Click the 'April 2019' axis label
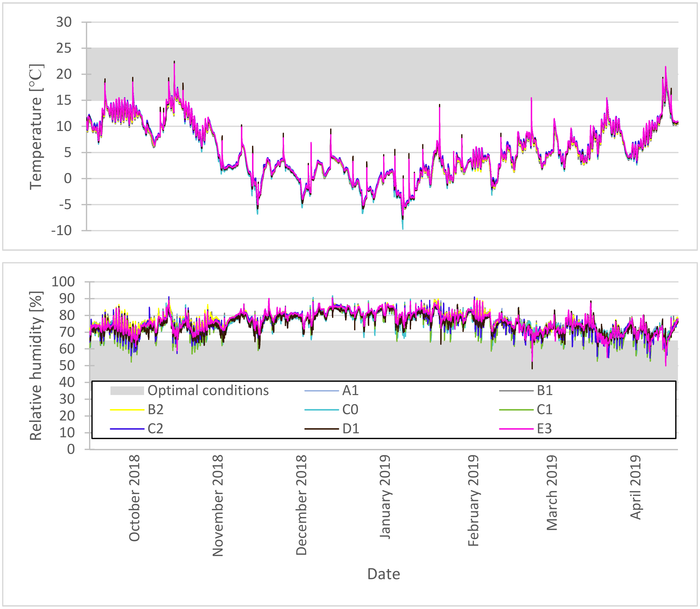 click(635, 487)
